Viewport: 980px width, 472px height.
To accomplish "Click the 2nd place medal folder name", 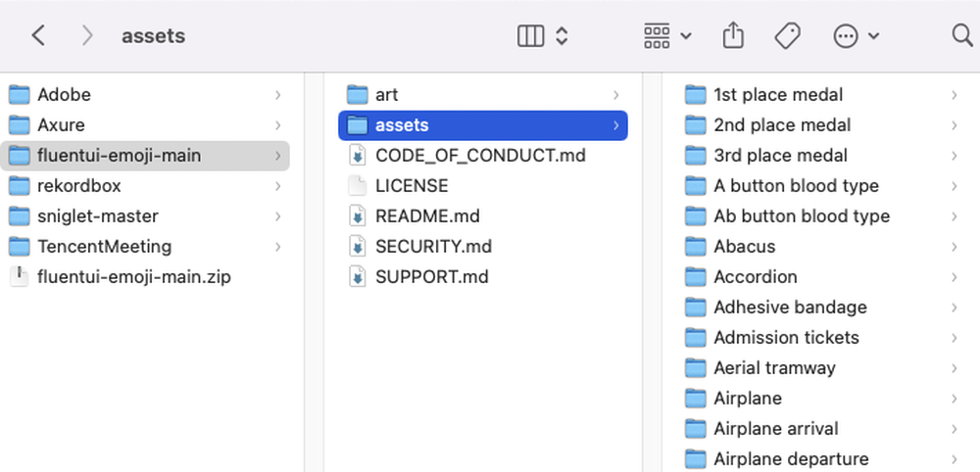I will [x=782, y=125].
